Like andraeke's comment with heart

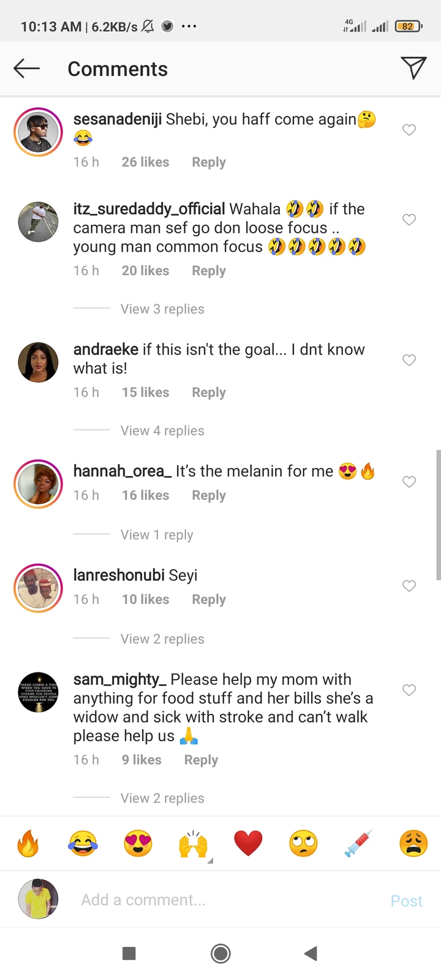(409, 360)
